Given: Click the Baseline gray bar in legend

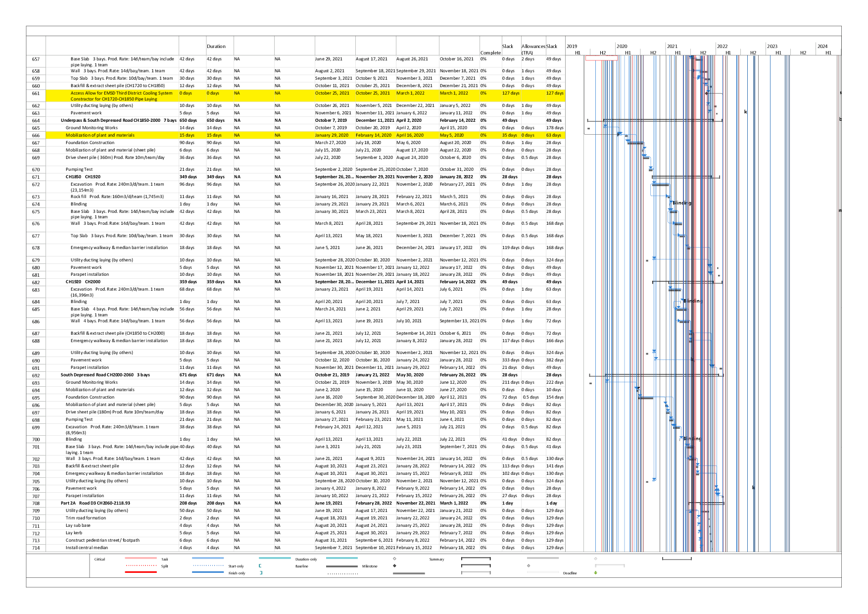Looking at the screenshot, I should [x=341, y=566].
